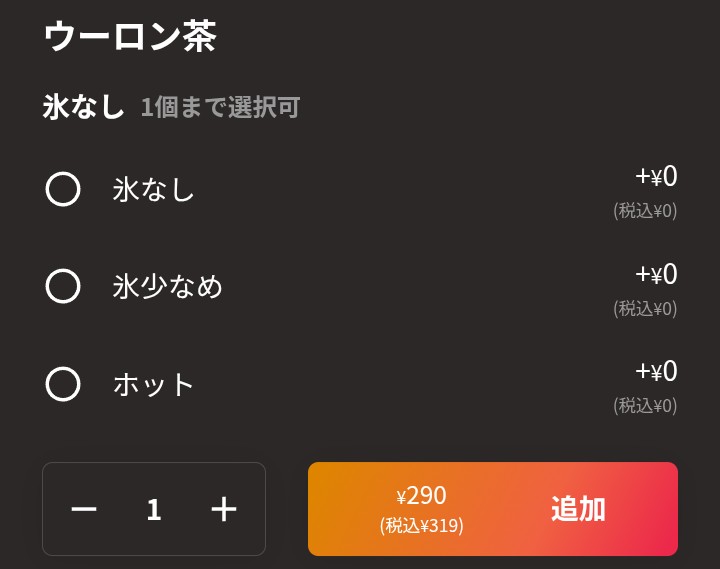Tap the 氷少なめ option label text
The width and height of the screenshot is (720, 569).
pyautogui.click(x=168, y=287)
